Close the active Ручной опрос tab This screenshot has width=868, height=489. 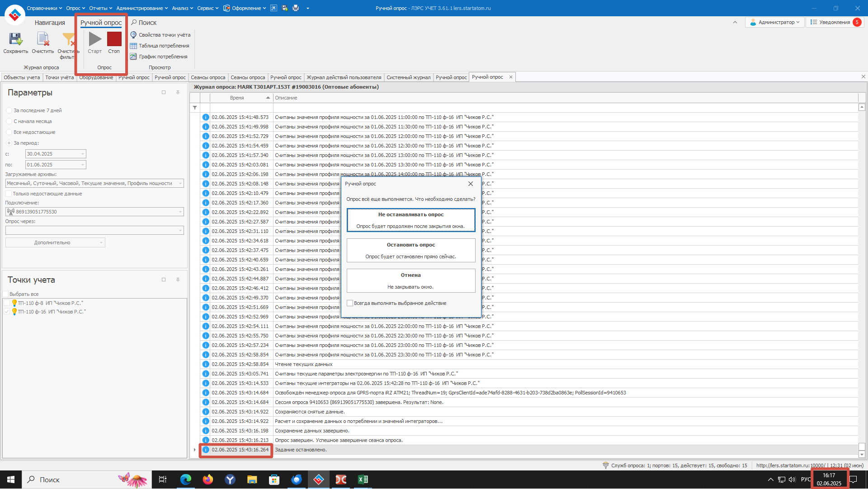pyautogui.click(x=511, y=77)
